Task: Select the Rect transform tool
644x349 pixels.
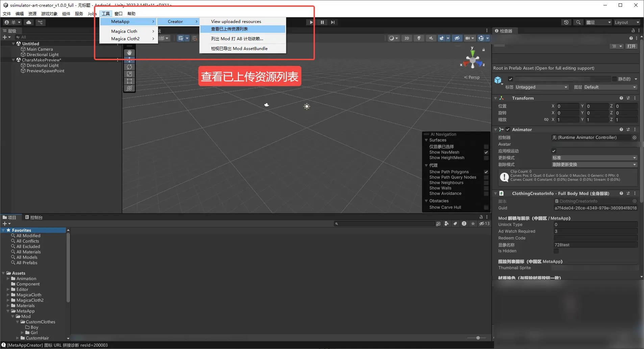Action: click(x=129, y=81)
